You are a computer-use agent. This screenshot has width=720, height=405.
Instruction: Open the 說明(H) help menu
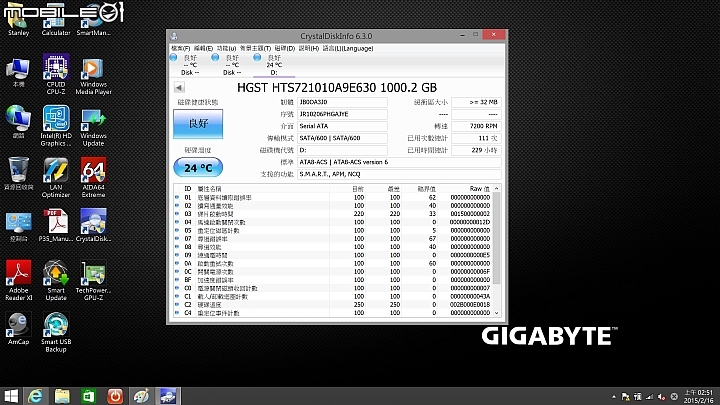click(x=309, y=48)
